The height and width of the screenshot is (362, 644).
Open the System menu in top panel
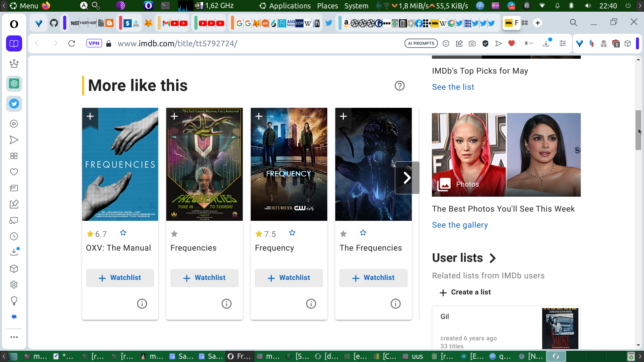(x=357, y=6)
